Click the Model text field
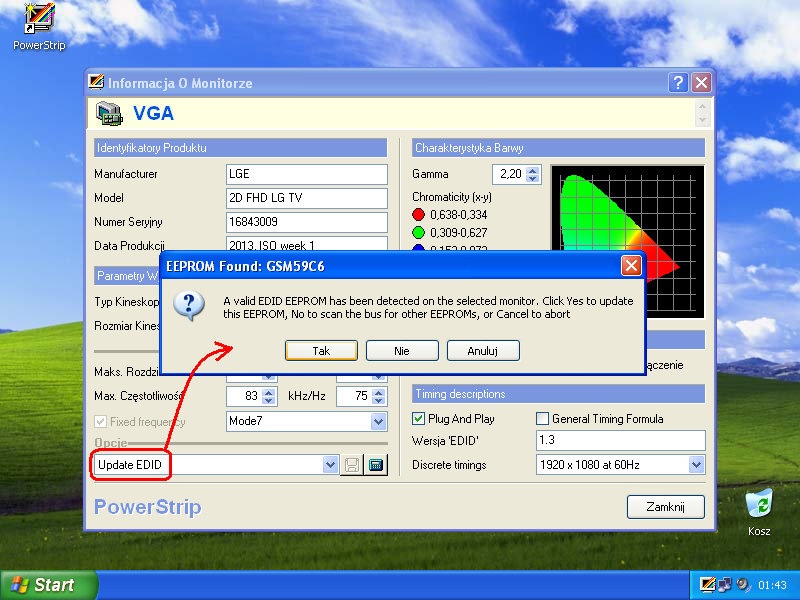 [307, 198]
